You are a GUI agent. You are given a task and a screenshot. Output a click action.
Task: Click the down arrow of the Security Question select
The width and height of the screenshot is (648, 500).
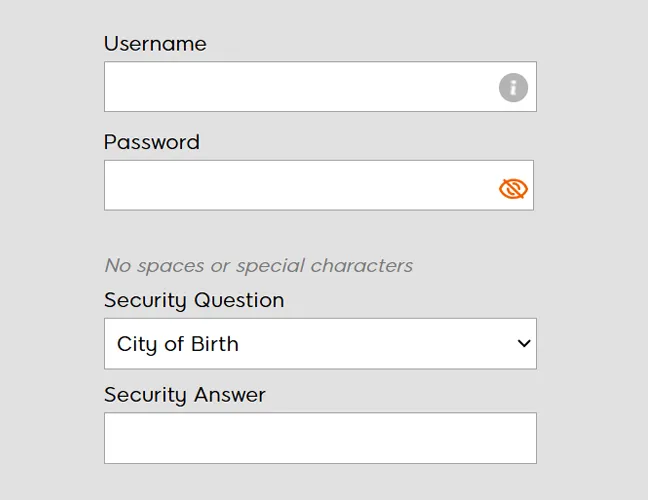[x=524, y=343]
